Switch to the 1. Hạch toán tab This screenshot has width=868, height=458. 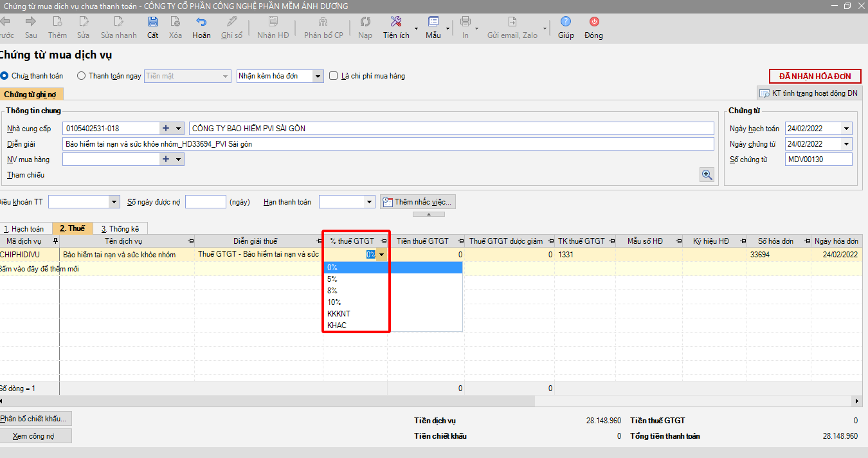[x=24, y=228]
